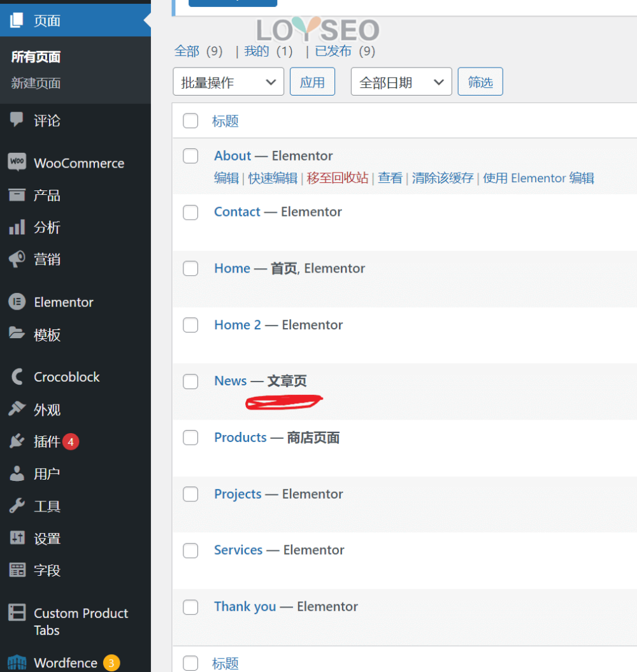This screenshot has height=672, width=637.
Task: Check the Projects page checkbox
Action: pos(190,494)
